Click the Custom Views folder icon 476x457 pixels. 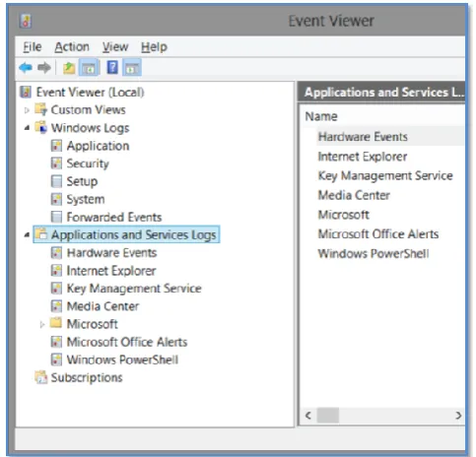click(41, 109)
